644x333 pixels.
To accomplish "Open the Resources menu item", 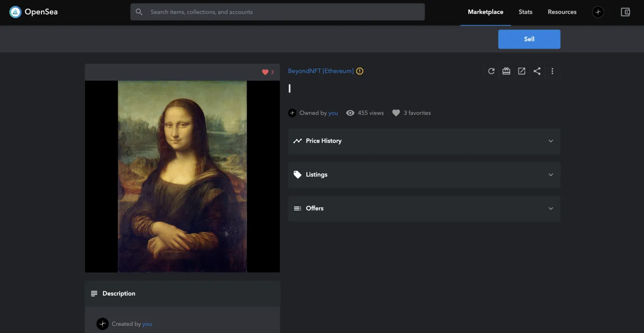I will click(562, 12).
